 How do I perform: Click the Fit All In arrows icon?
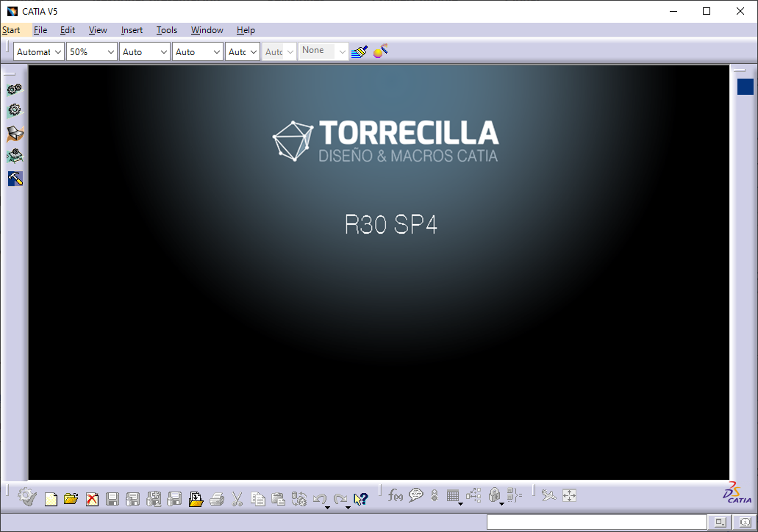(x=570, y=495)
